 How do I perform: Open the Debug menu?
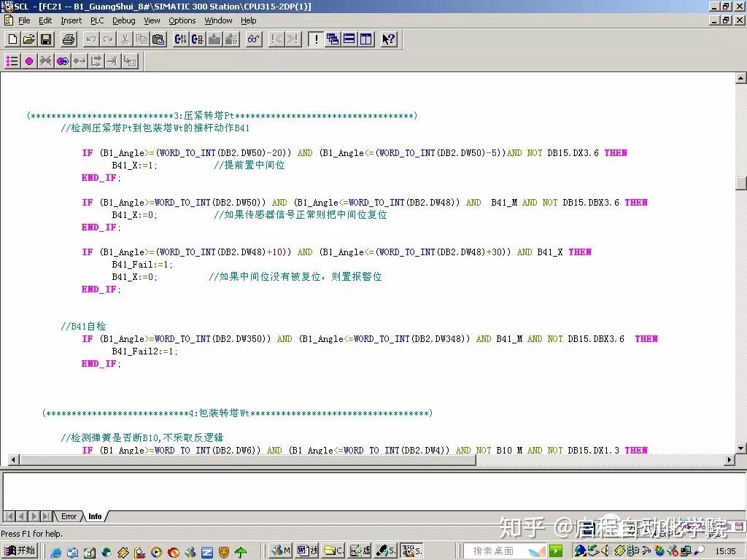124,20
